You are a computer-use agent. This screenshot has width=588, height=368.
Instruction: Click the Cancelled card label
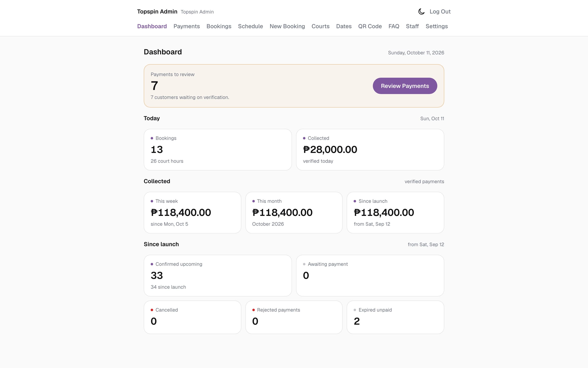point(167,310)
